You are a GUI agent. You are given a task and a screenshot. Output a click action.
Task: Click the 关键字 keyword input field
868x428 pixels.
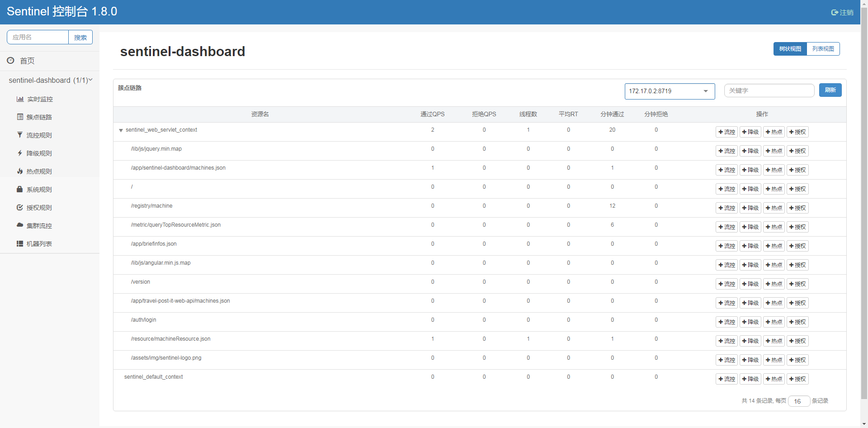tap(769, 90)
